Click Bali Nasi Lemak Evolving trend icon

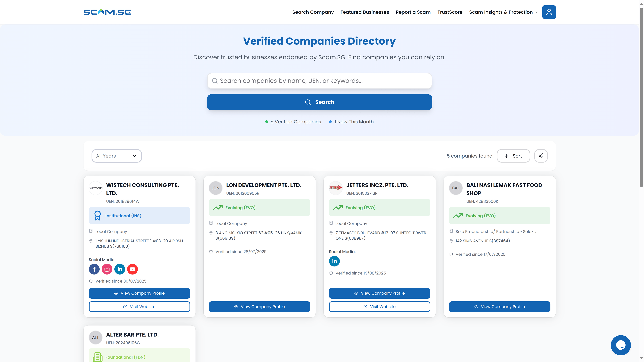click(x=458, y=216)
